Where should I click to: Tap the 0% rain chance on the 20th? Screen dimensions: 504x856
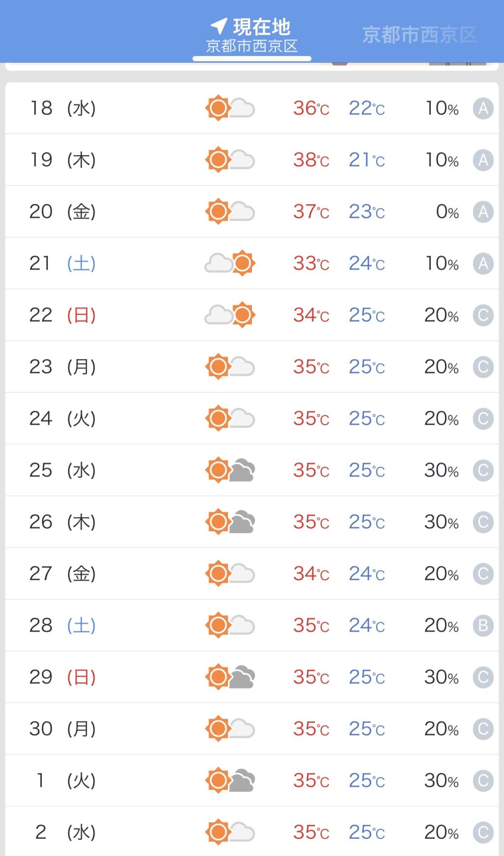447,212
